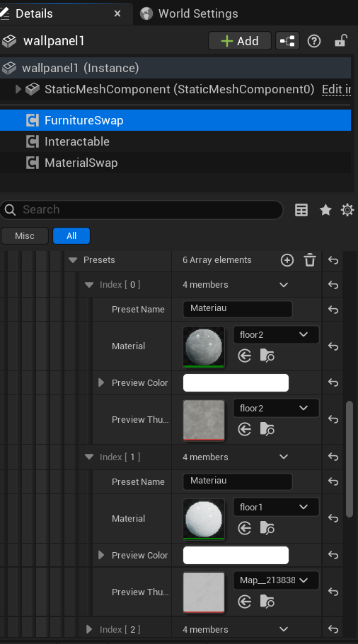Open Index [ 0 ] element options dropdown
The height and width of the screenshot is (644, 358).
point(284,285)
